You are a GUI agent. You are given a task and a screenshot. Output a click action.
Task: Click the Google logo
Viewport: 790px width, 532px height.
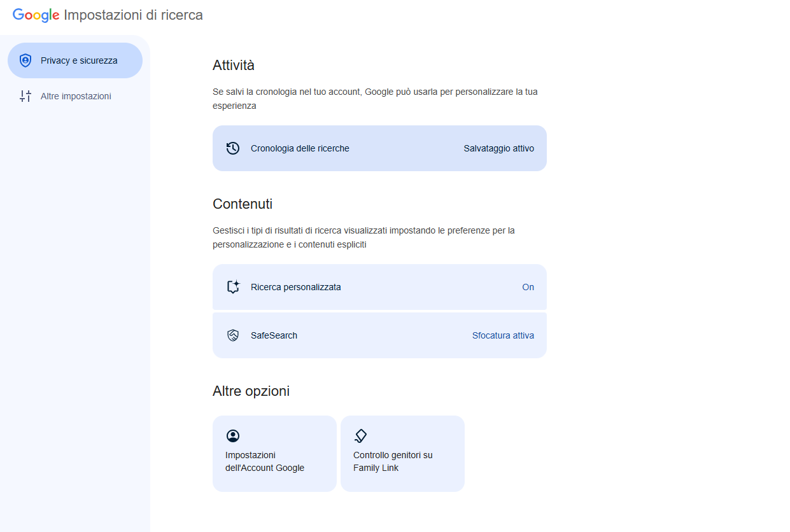[x=36, y=15]
